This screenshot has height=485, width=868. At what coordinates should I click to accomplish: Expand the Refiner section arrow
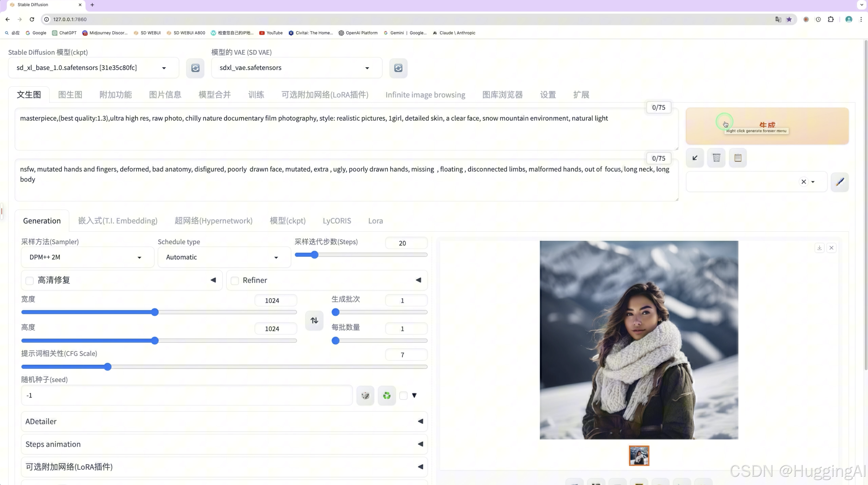(x=418, y=280)
